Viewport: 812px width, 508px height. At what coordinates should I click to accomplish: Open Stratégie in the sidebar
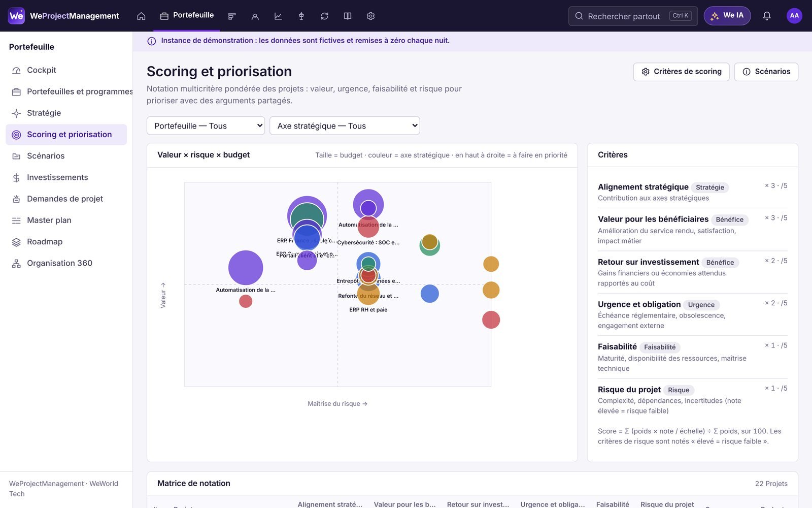[66, 113]
